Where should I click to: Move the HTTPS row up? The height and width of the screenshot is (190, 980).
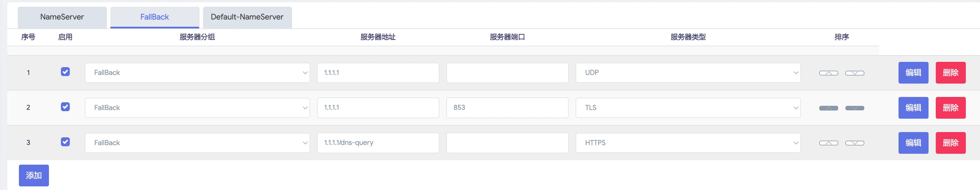click(828, 143)
